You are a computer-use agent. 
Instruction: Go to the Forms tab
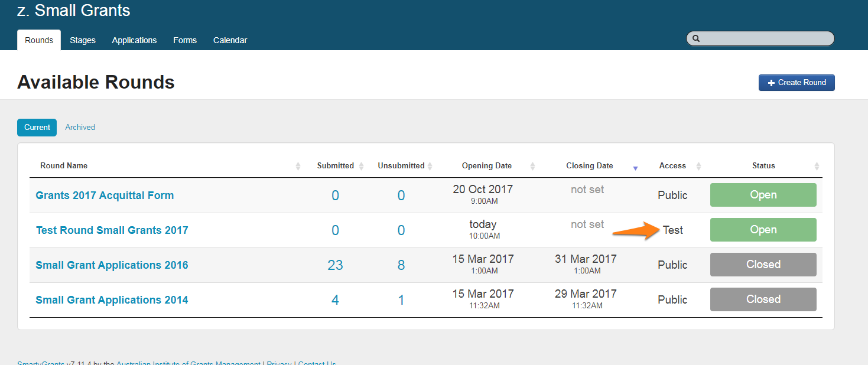[185, 40]
